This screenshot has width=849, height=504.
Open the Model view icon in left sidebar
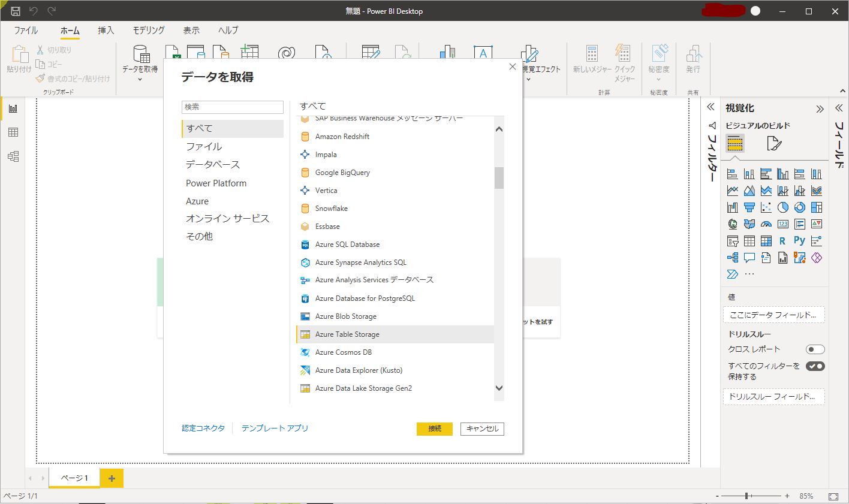[x=13, y=156]
